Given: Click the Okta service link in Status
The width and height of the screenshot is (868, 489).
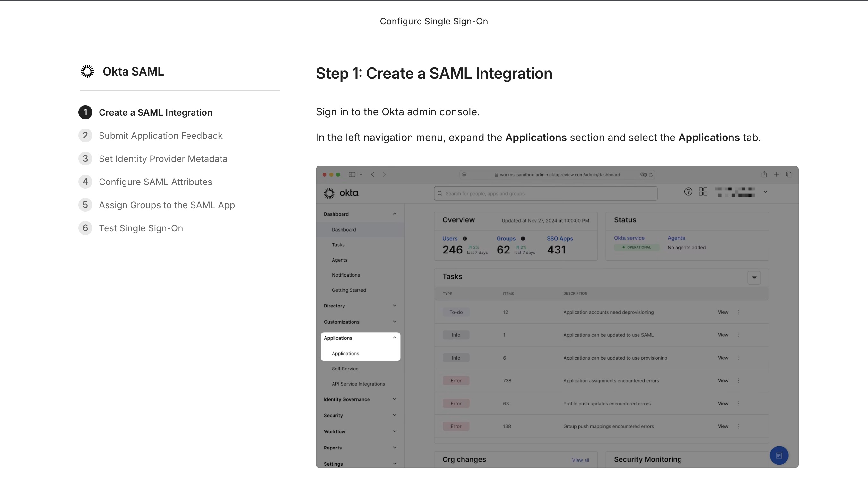Looking at the screenshot, I should coord(629,238).
